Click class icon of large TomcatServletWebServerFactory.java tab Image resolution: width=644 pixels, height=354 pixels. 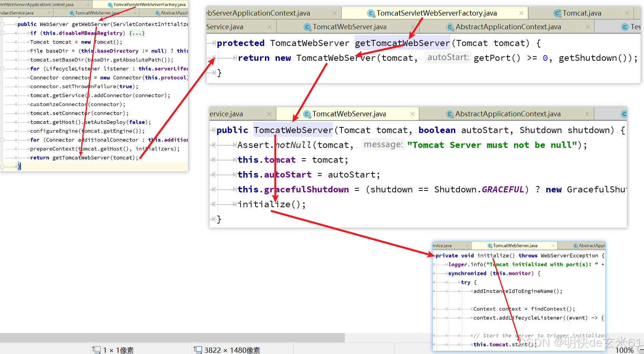(x=371, y=13)
